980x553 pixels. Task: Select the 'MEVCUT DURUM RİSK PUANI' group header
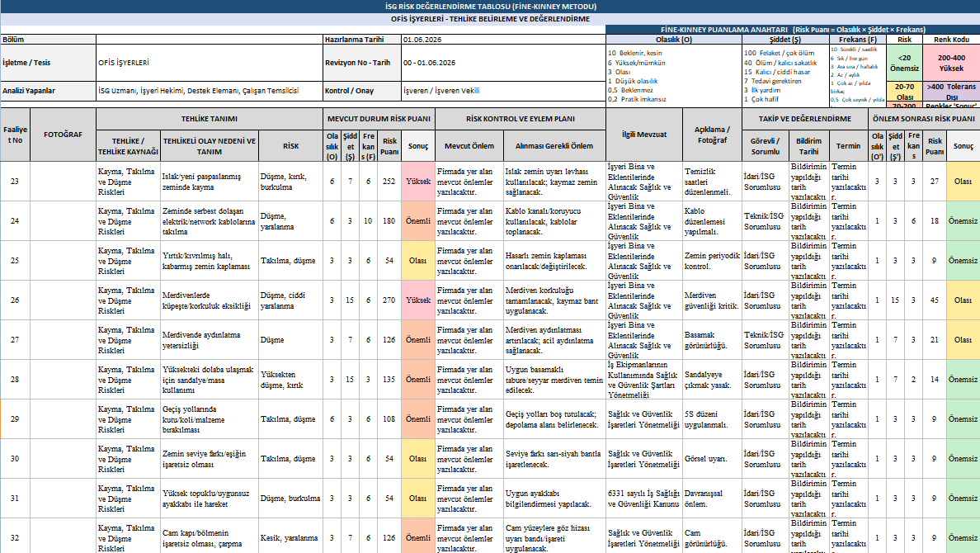379,118
